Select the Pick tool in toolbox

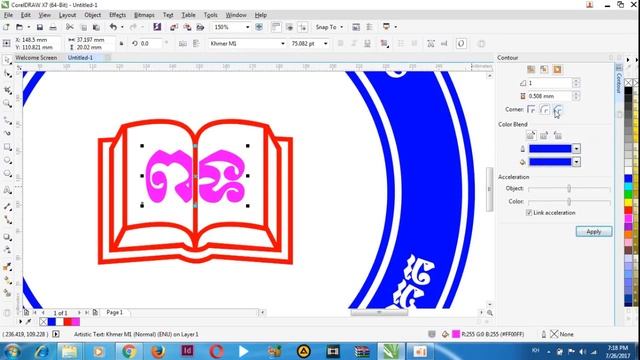pos(7,60)
